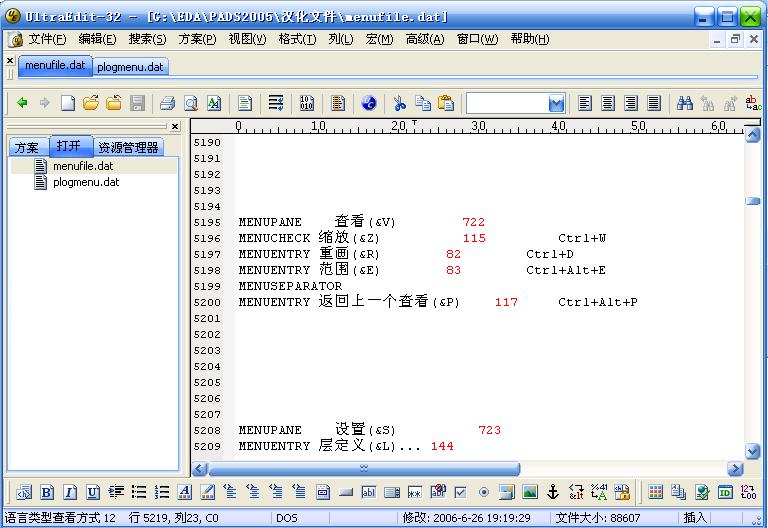Click the green ID icon
Viewport: 768px width, 528px height.
[725, 492]
